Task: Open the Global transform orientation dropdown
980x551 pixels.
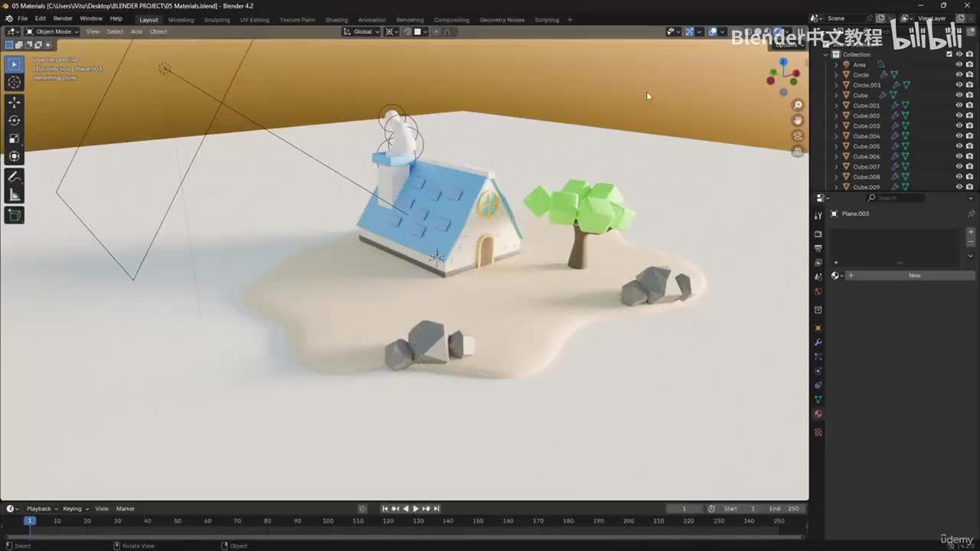Action: pyautogui.click(x=361, y=31)
